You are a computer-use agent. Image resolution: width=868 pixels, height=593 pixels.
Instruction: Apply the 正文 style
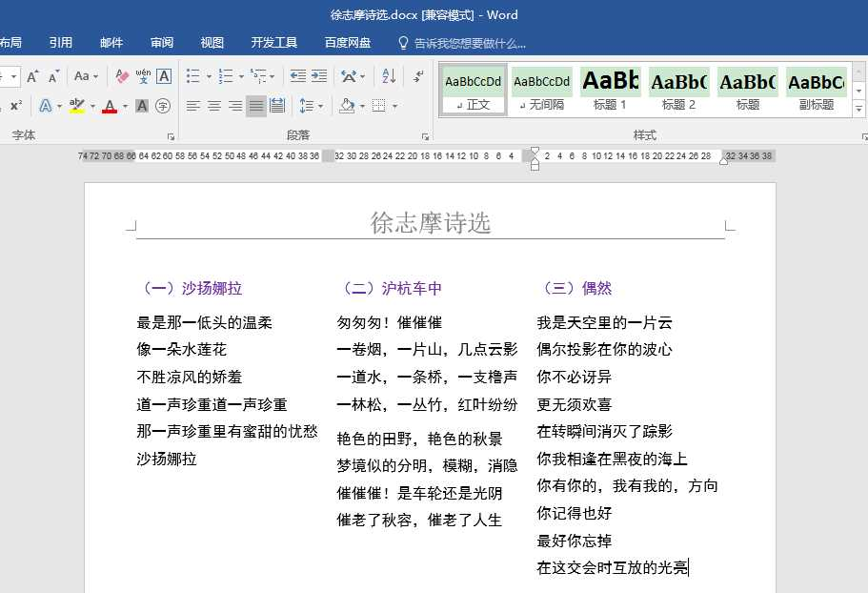click(x=474, y=90)
